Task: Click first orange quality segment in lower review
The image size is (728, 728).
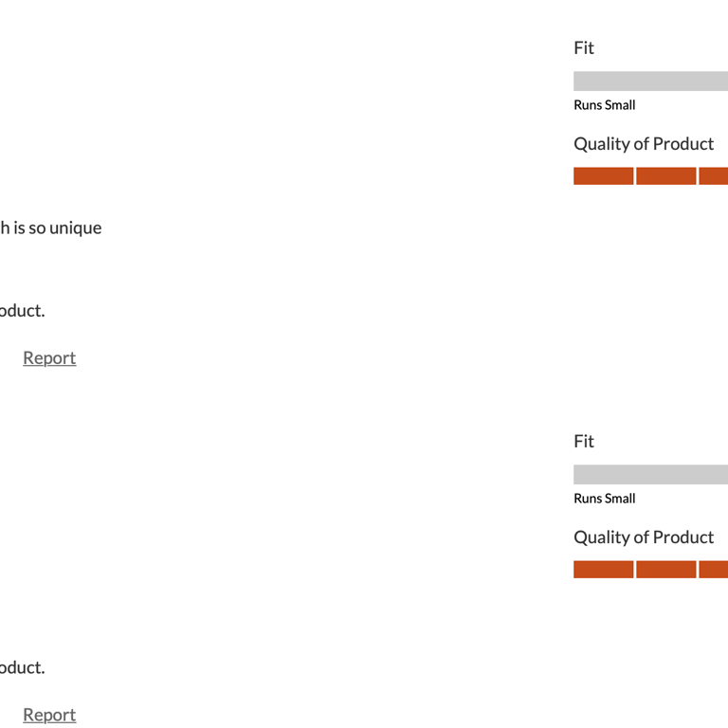Action: tap(603, 570)
